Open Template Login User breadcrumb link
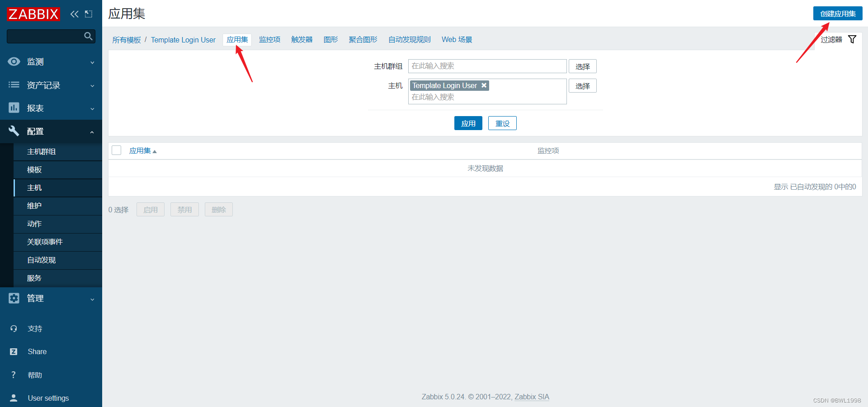Viewport: 868px width, 407px height. [x=183, y=40]
